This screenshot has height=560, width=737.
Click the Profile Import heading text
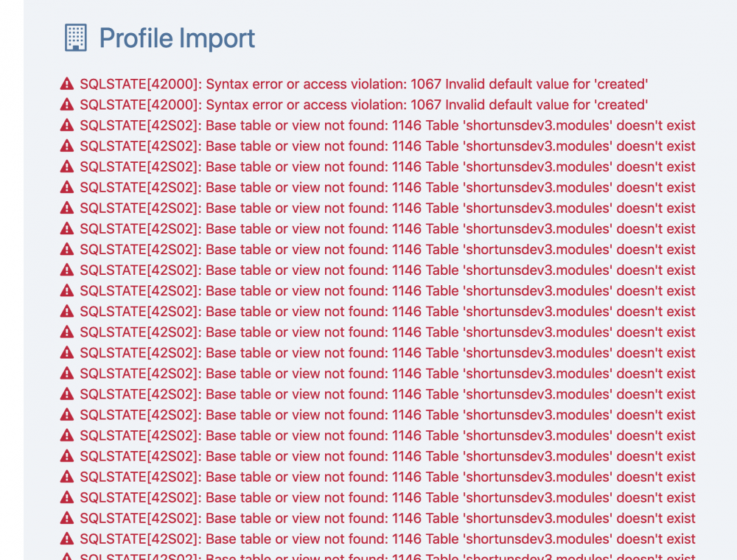pos(177,38)
